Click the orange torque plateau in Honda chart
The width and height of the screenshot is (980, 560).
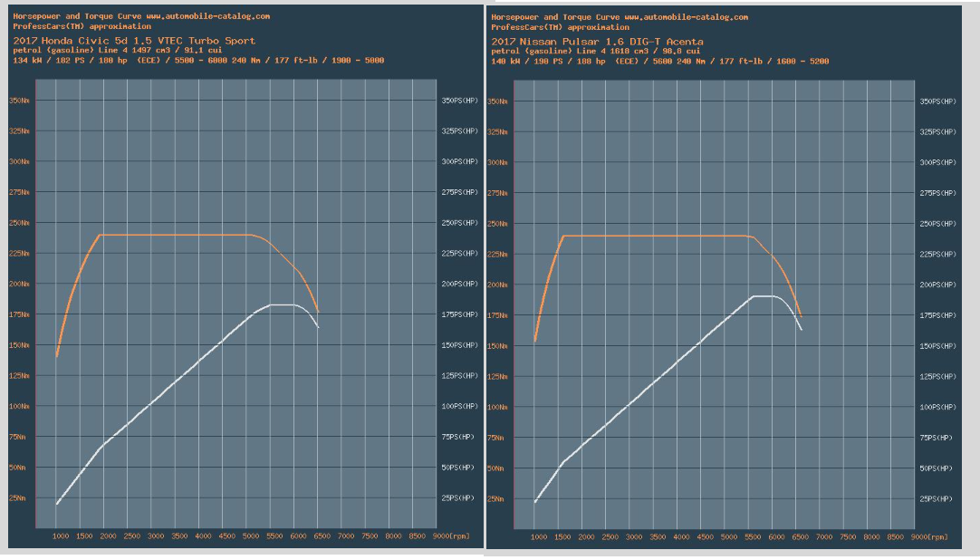172,235
